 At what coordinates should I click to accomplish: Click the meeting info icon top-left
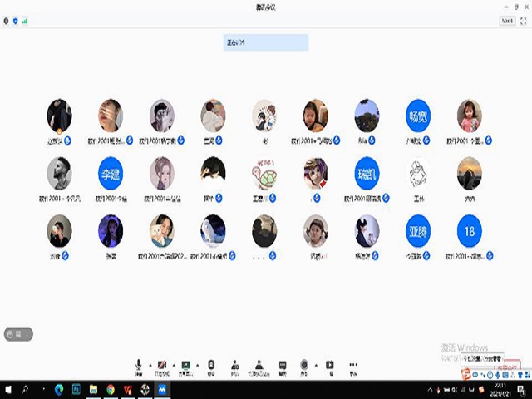click(7, 21)
